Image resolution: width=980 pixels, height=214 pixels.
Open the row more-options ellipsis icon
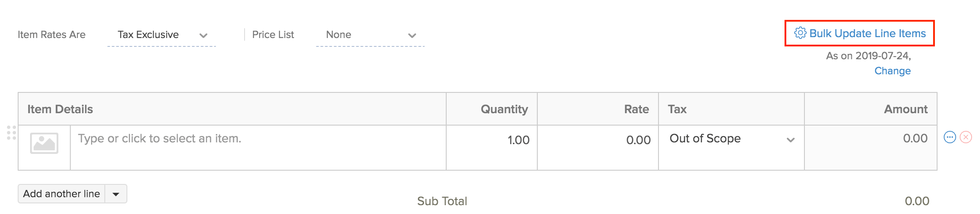coord(950,137)
